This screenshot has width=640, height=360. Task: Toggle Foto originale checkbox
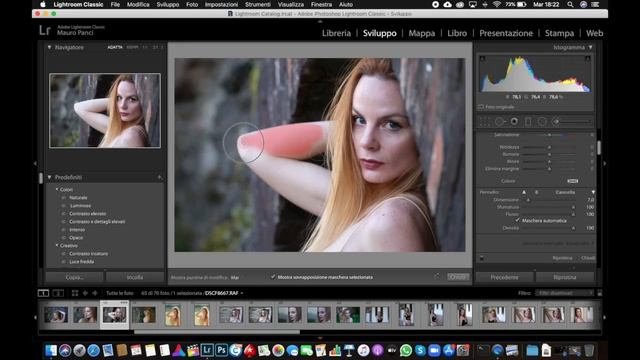(481, 107)
